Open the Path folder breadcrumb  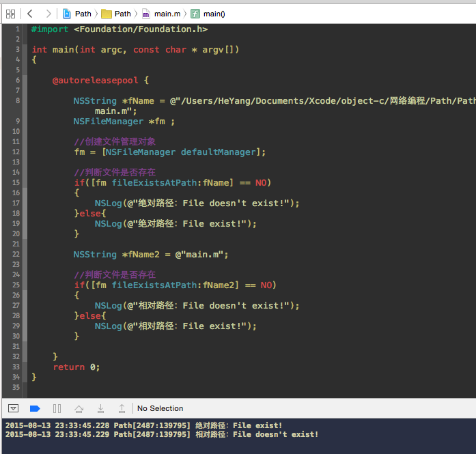(123, 14)
